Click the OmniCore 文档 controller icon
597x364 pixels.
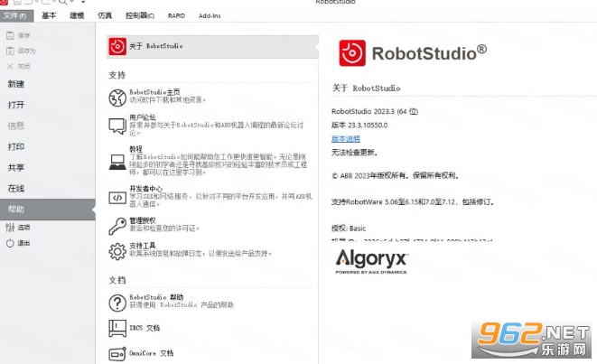tap(117, 354)
